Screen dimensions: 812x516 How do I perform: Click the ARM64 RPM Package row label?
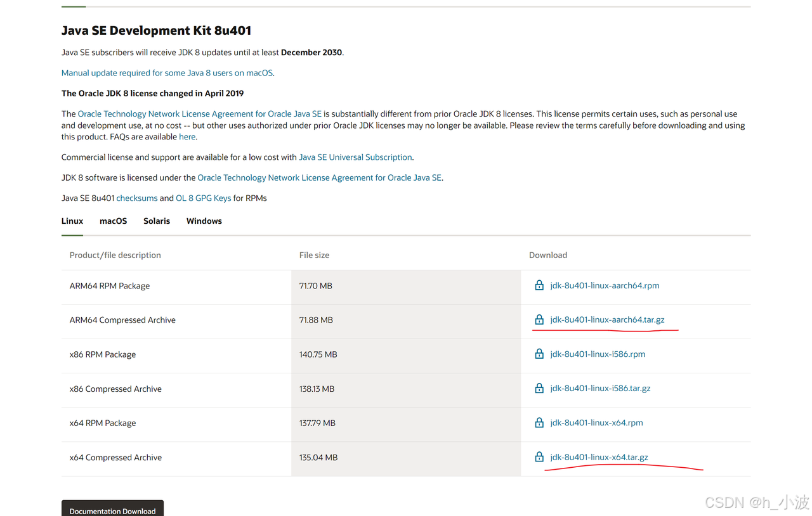(110, 286)
